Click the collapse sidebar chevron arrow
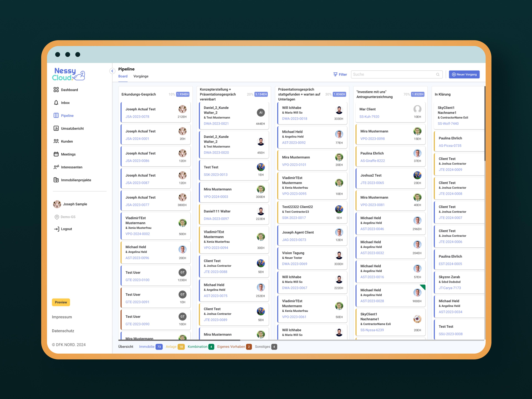 [112, 70]
